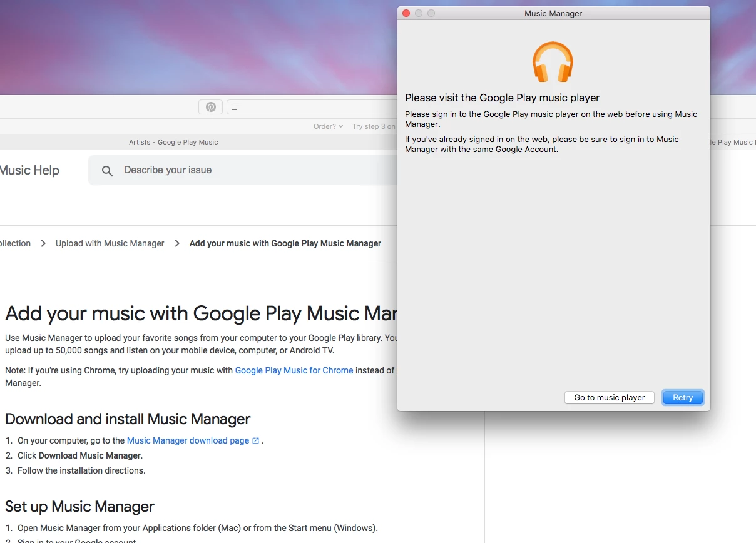Click the Music Manager title bar text

point(553,13)
